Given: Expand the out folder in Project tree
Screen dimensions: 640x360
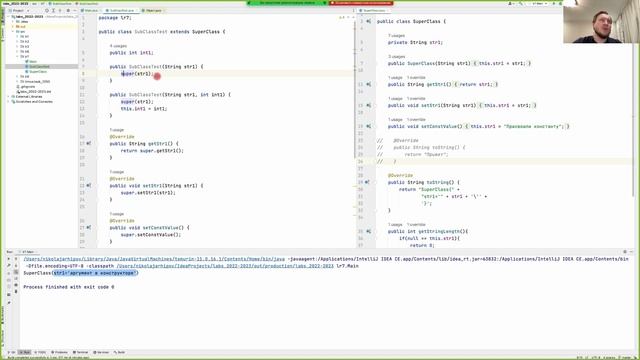Looking at the screenshot, I should (13, 27).
